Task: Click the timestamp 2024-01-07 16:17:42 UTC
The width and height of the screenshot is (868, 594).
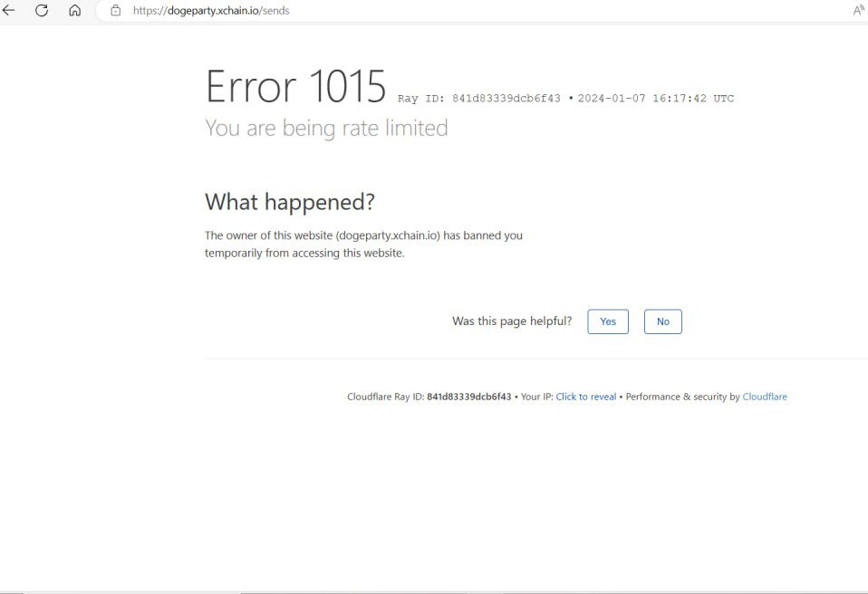Action: coord(656,99)
